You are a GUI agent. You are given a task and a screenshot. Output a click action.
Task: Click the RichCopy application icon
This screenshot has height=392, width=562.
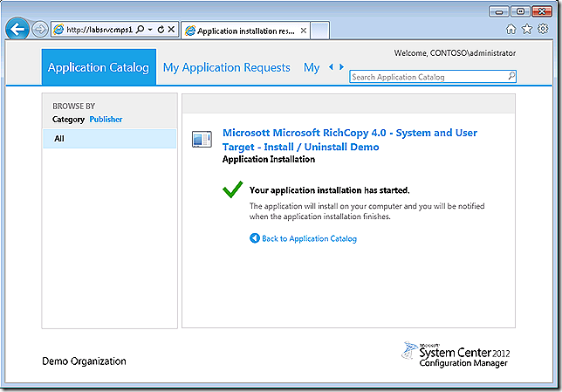[x=202, y=139]
